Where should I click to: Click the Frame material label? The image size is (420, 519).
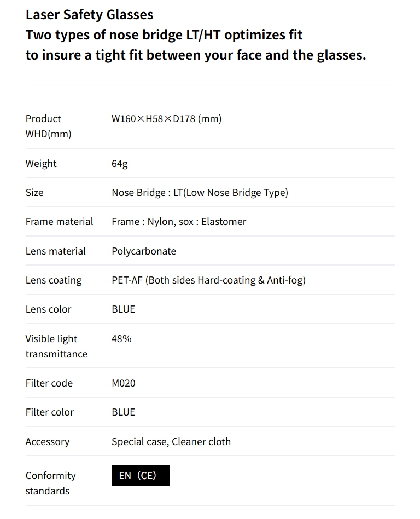[x=59, y=221]
